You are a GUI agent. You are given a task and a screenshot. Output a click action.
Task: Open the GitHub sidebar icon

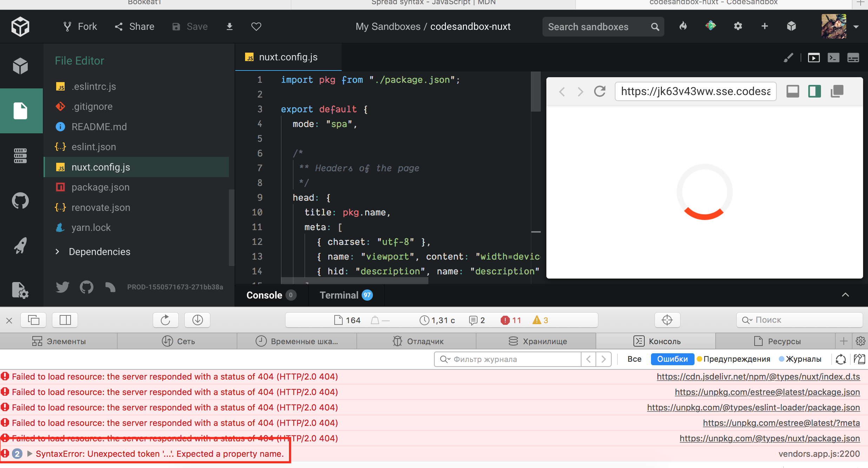pos(20,201)
